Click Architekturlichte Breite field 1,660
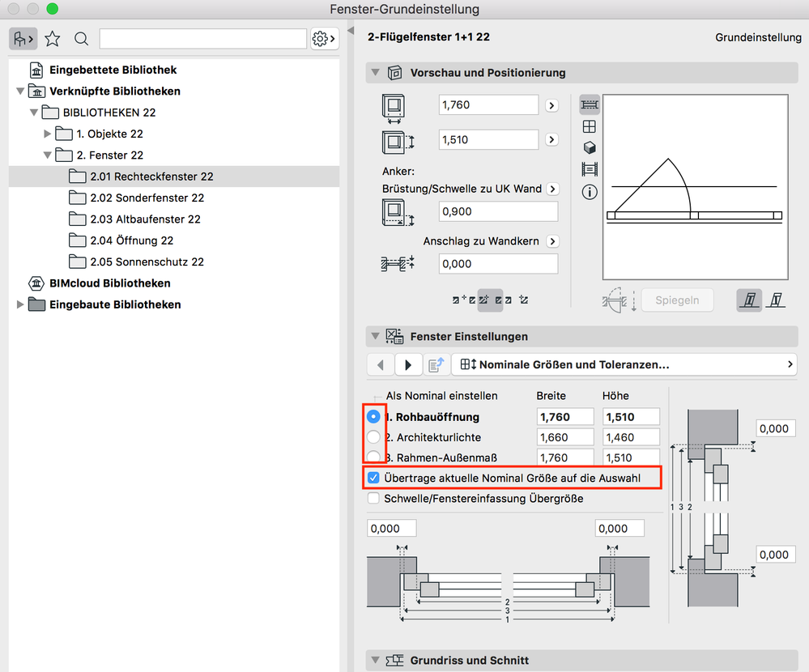 [565, 437]
